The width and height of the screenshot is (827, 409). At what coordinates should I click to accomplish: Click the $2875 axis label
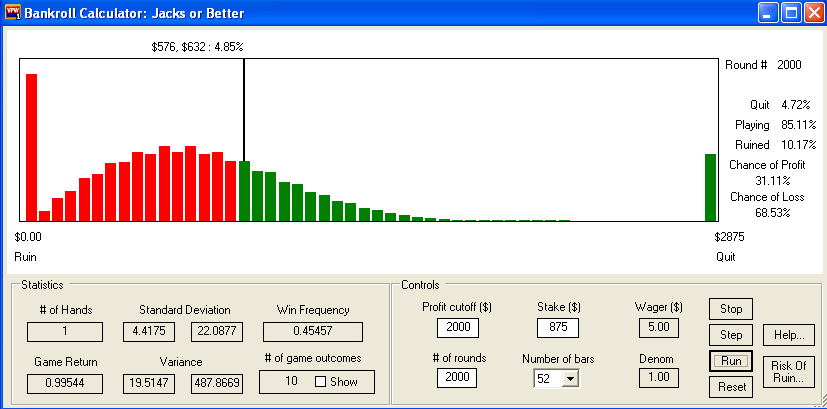[x=729, y=237]
